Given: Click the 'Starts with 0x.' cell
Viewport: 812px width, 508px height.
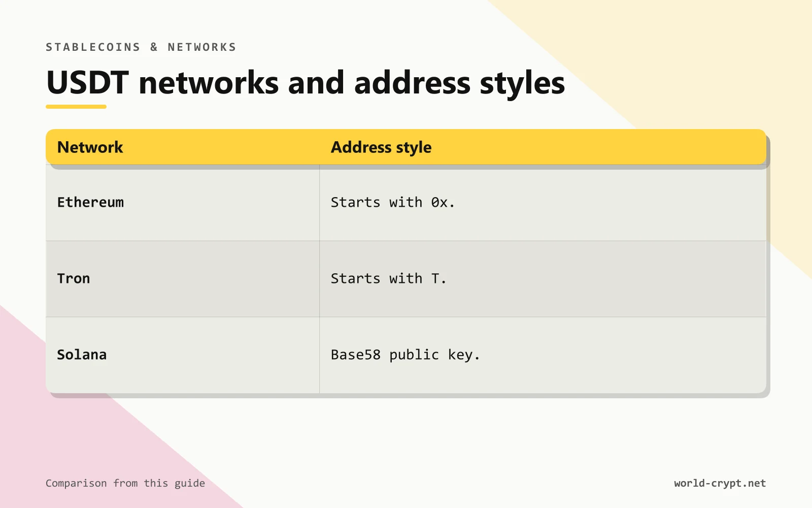Looking at the screenshot, I should pos(543,203).
